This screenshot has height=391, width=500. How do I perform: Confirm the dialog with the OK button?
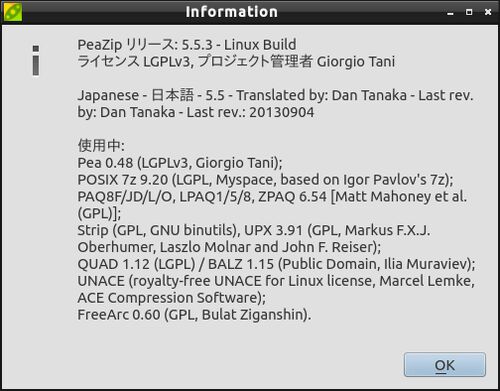pos(445,365)
